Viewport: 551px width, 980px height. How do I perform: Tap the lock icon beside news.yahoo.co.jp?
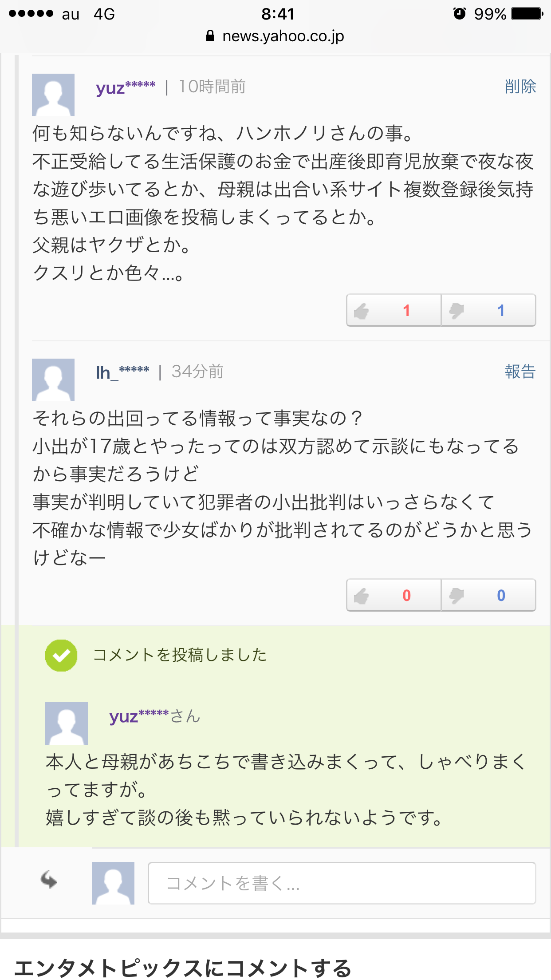pyautogui.click(x=210, y=36)
